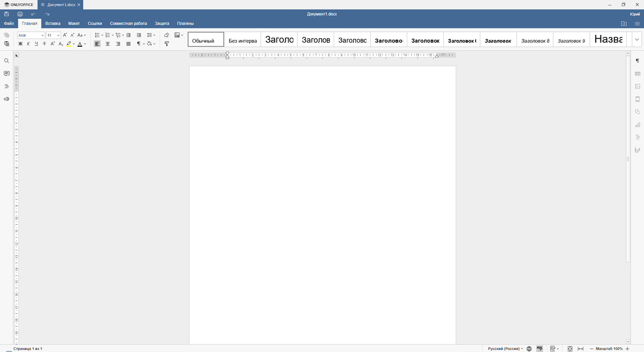Open shape settings in right sidebar
Viewport: 644px width, 352px height.
click(637, 112)
